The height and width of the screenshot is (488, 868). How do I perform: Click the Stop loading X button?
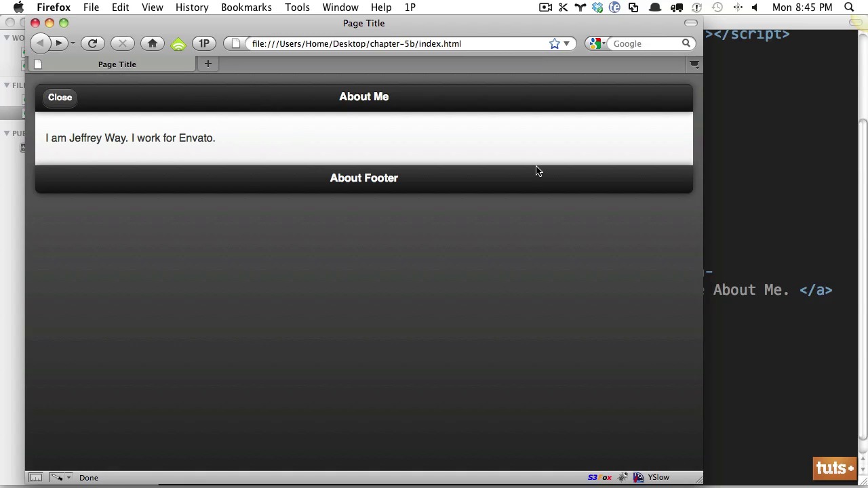[123, 43]
